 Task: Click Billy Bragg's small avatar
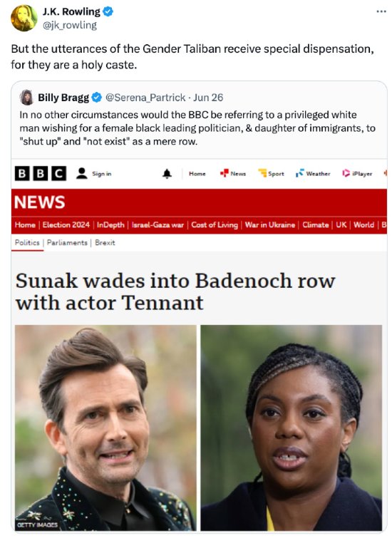tap(26, 98)
